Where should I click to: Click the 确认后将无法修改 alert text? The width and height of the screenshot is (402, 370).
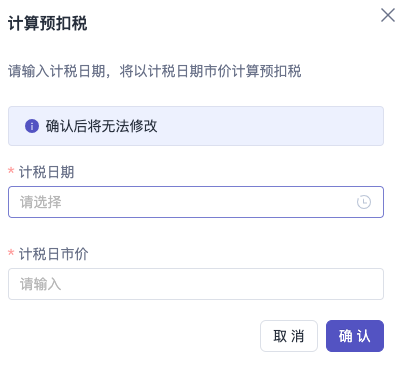(x=101, y=126)
